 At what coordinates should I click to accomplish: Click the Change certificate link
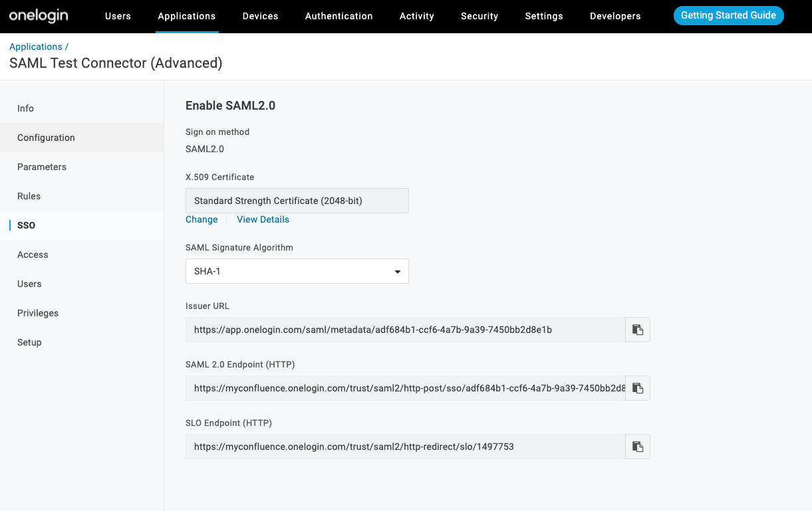[x=202, y=219]
